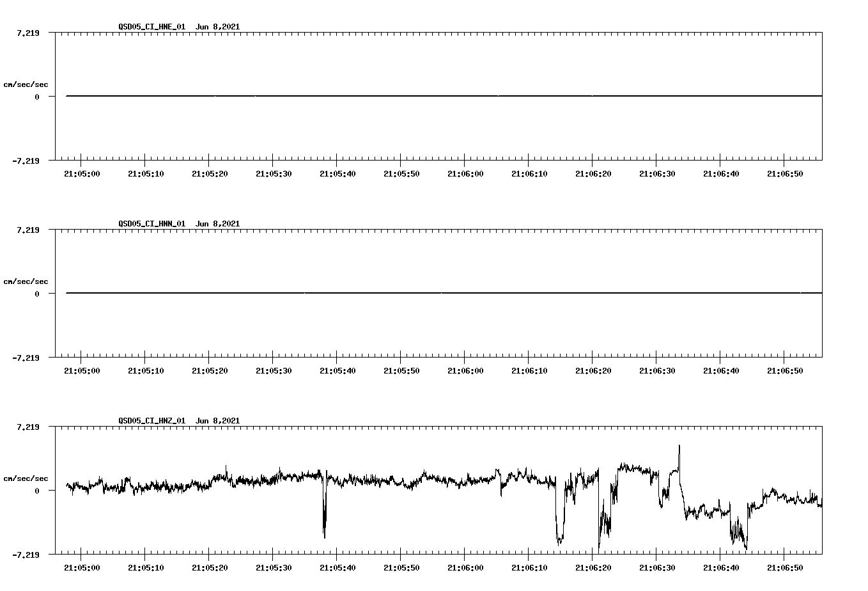The image size is (868, 591).
Task: Click the QSD05_CI_HNE_01 station title
Action: [152, 27]
